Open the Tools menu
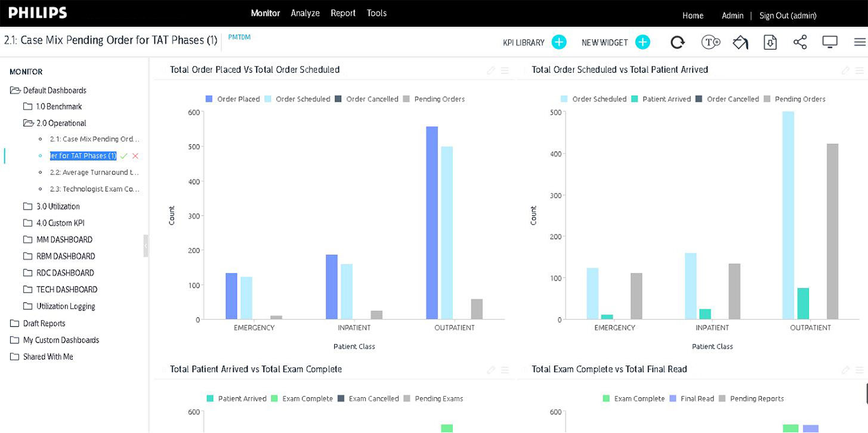This screenshot has width=868, height=433. [x=376, y=13]
